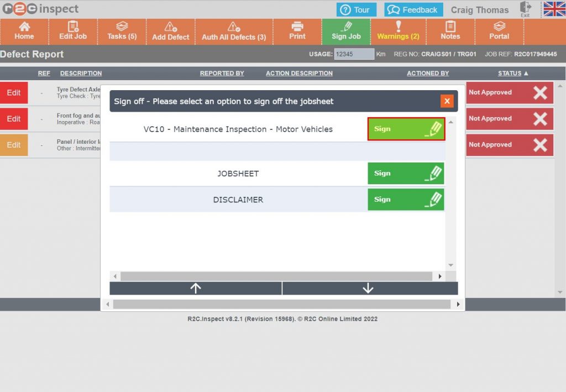This screenshot has width=566, height=392.
Task: View Warnings (2)
Action: point(399,32)
